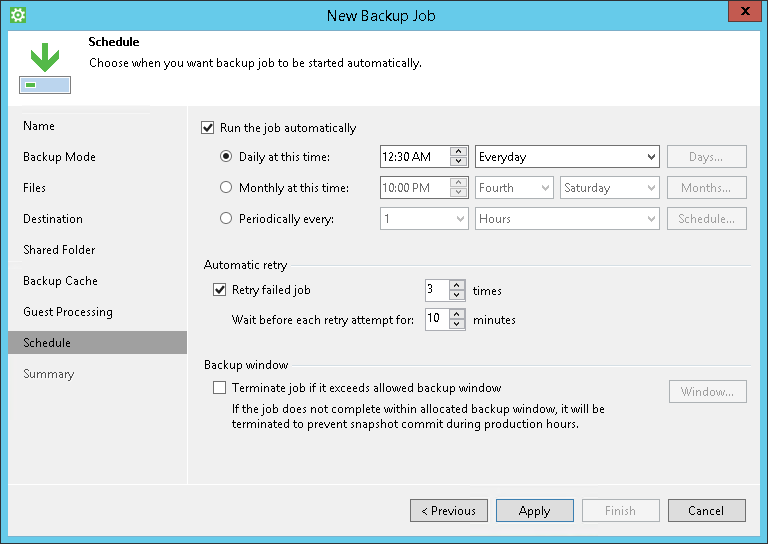Decrease retry times count with down arrow

[x=456, y=295]
